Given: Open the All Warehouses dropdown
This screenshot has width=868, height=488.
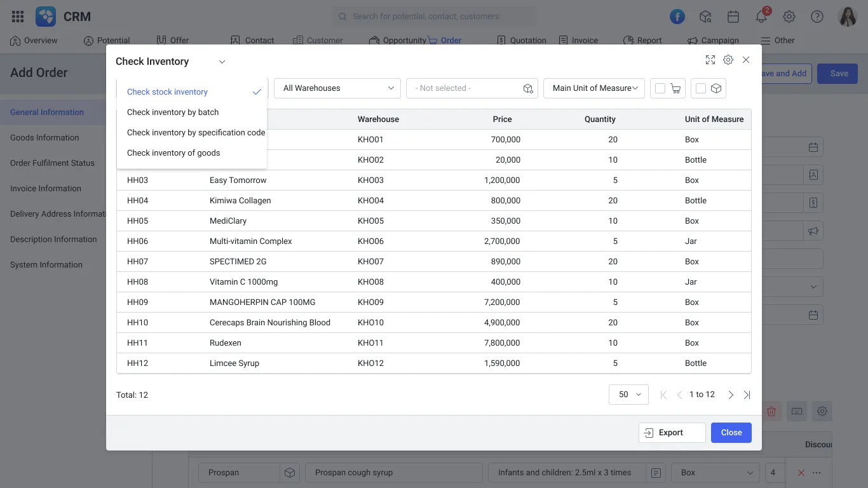Looking at the screenshot, I should [x=337, y=88].
